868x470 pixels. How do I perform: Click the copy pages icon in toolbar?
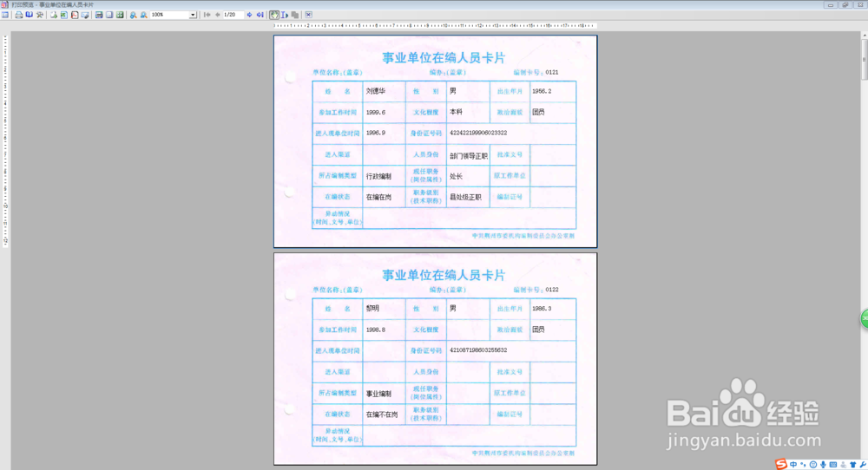(295, 15)
